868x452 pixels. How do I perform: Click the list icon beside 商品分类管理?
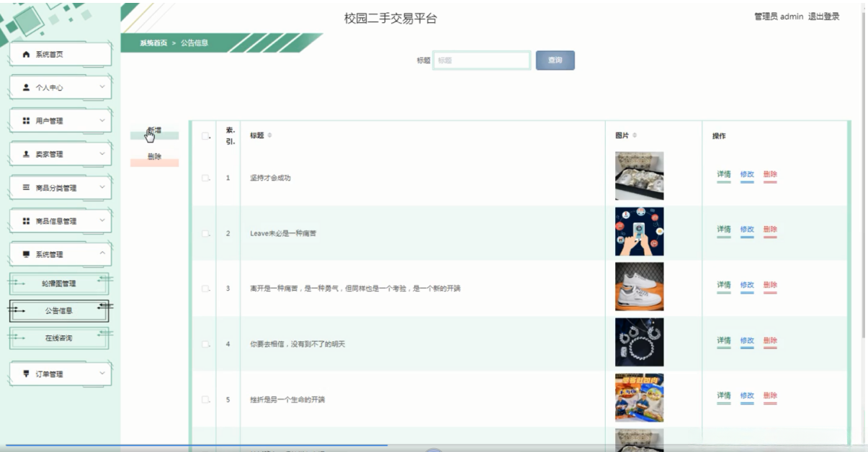coord(28,188)
